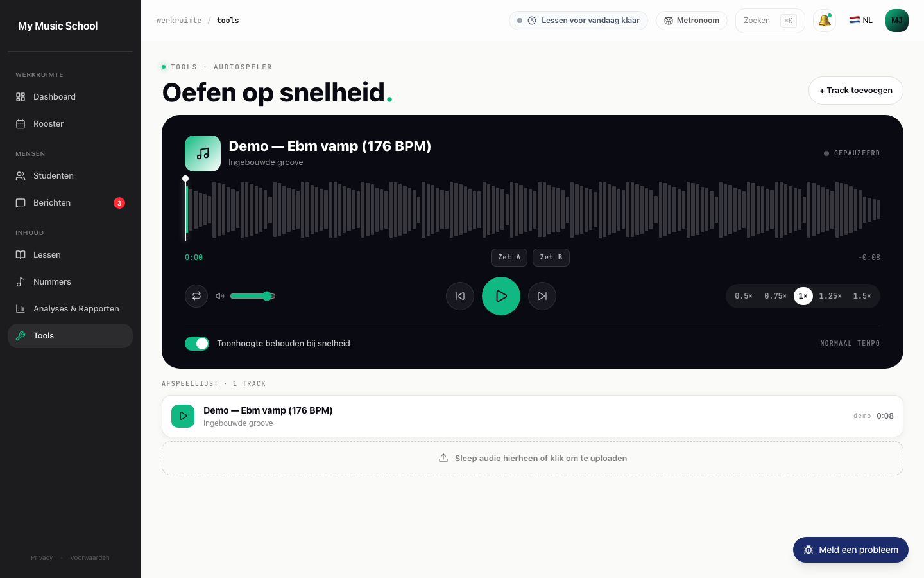Click in the middle of the waveform
This screenshot has width=924, height=578.
533,210
